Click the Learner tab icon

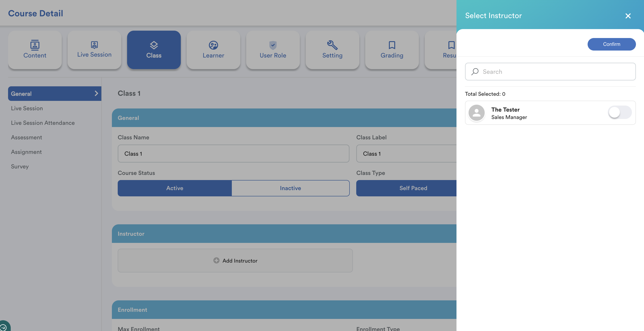click(x=213, y=45)
